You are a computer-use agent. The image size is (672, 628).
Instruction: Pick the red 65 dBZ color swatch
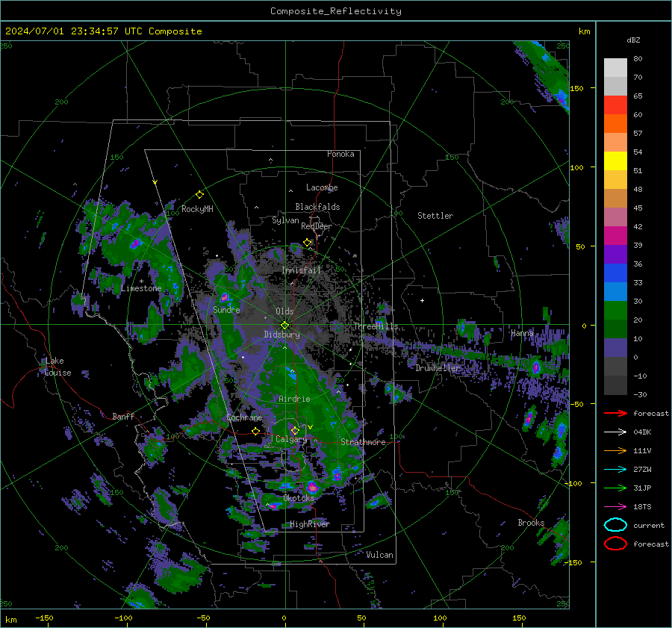point(615,105)
